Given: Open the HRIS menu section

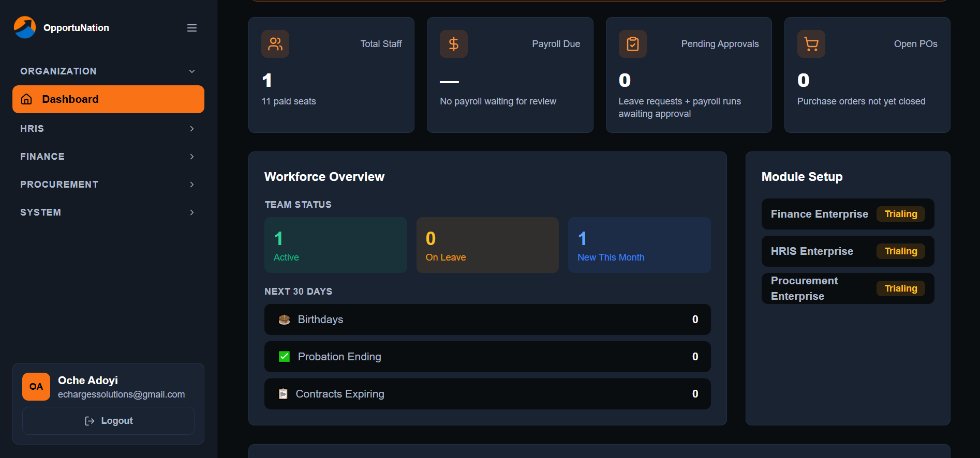Looking at the screenshot, I should tap(108, 129).
